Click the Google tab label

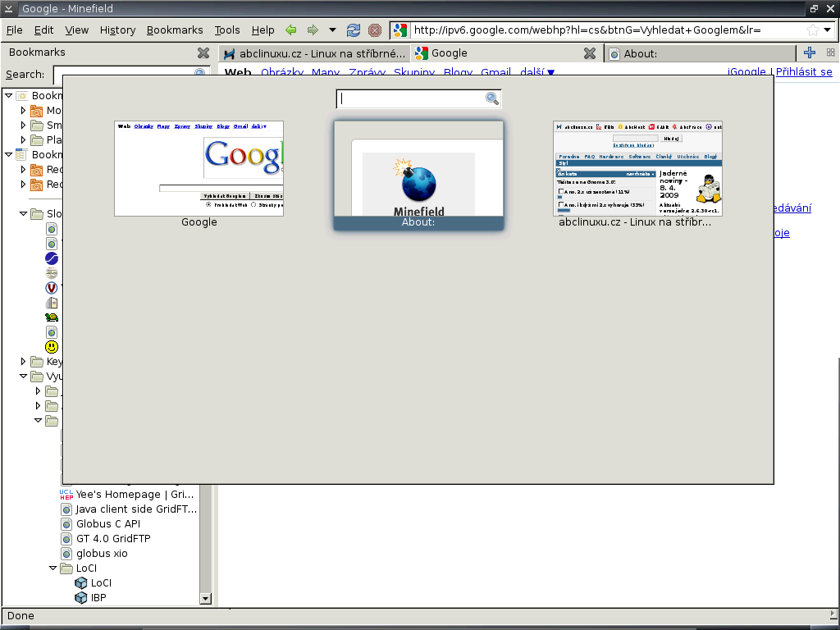tap(449, 53)
